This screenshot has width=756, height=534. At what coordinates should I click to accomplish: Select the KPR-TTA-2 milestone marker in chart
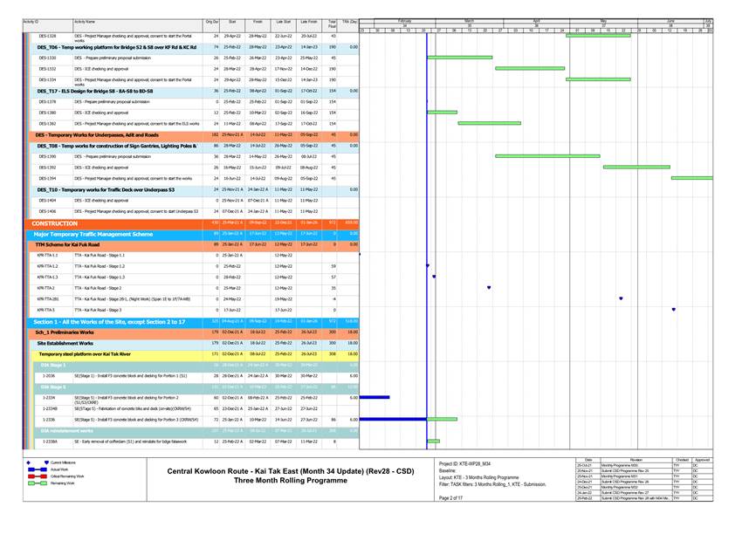click(489, 287)
